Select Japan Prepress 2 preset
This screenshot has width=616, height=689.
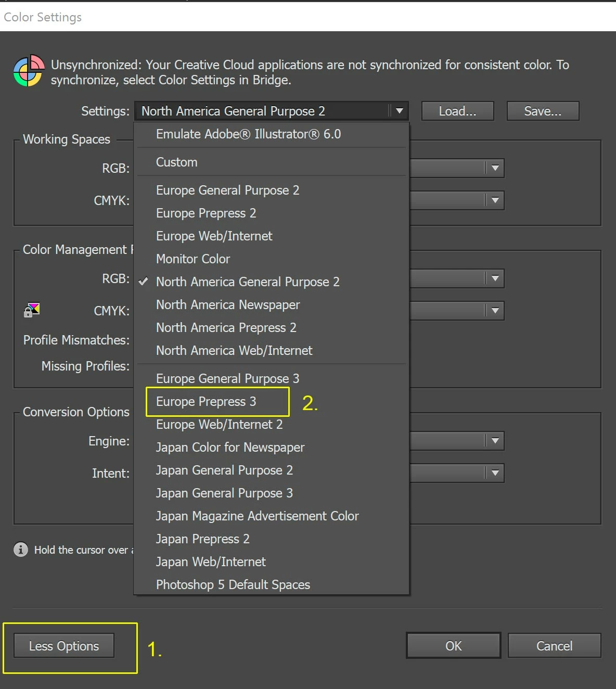click(x=271, y=539)
